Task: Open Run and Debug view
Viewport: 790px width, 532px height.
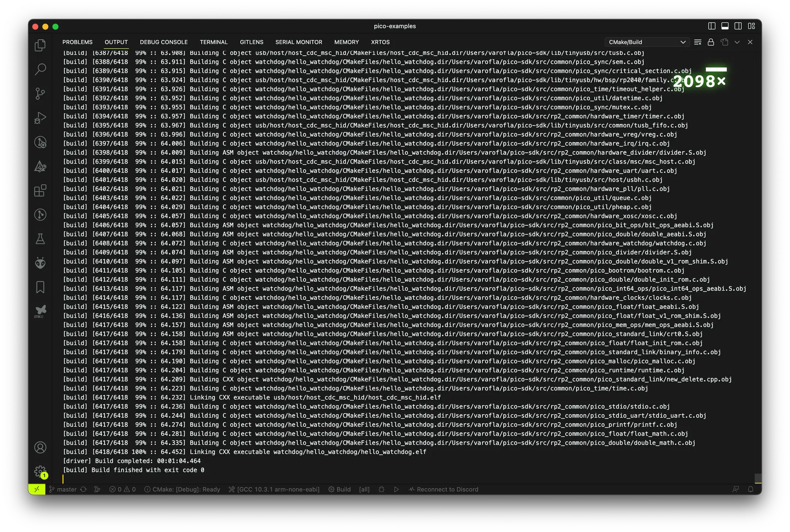Action: pos(40,118)
